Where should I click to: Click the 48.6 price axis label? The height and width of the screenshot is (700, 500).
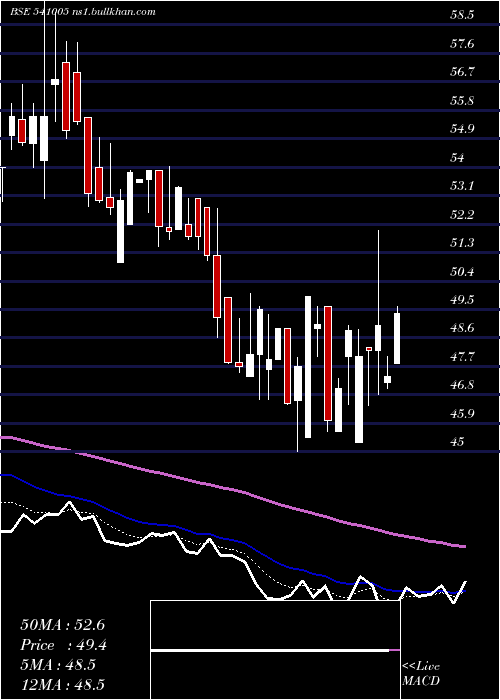point(462,328)
